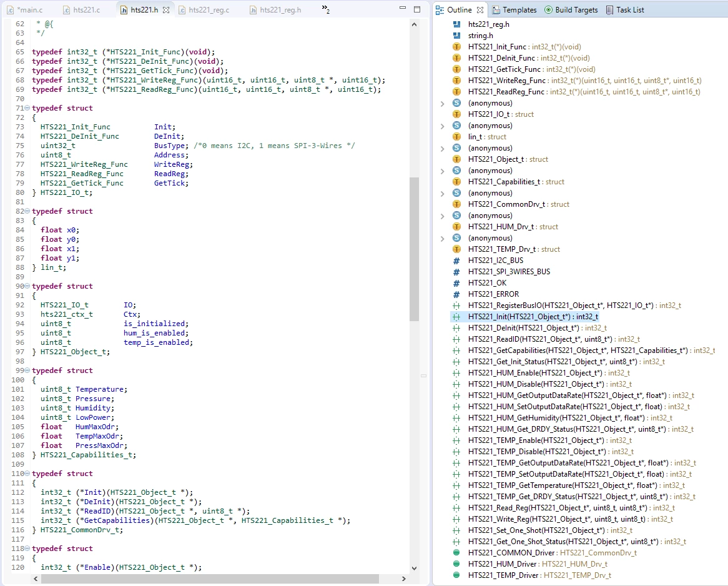This screenshot has height=586, width=728.
Task: Minimize the editor pane
Action: click(403, 8)
